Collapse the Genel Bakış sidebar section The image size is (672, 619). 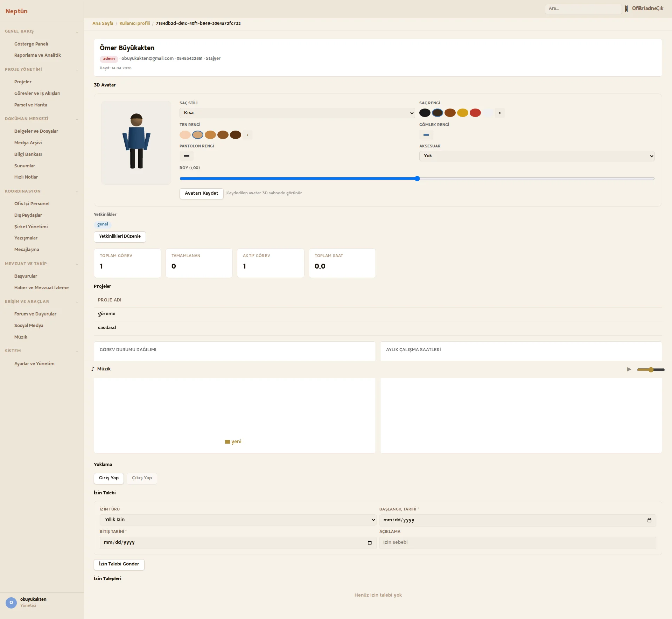pyautogui.click(x=42, y=32)
